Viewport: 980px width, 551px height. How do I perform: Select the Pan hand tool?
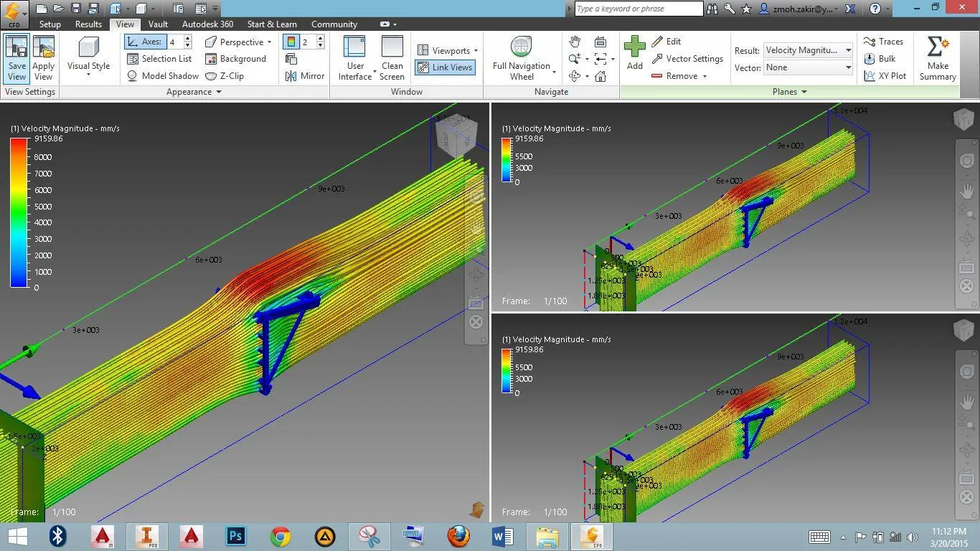point(574,42)
